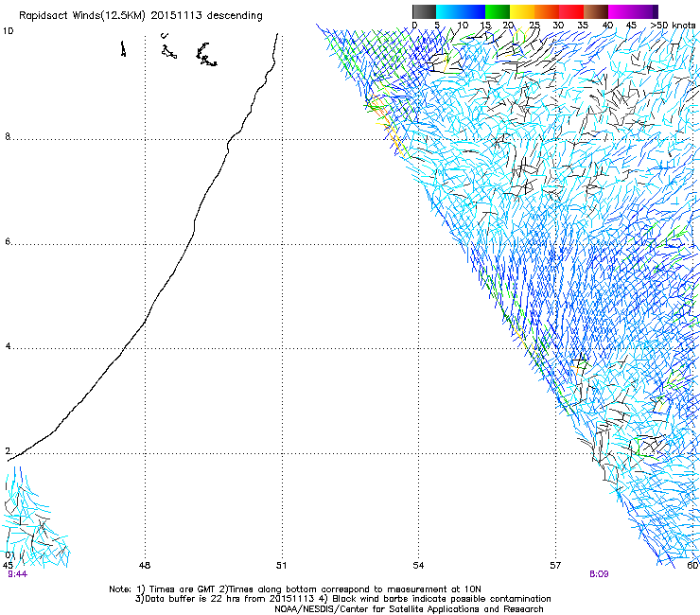Click the brown 35-40 knots legend segment
The image size is (700, 615).
[x=596, y=11]
